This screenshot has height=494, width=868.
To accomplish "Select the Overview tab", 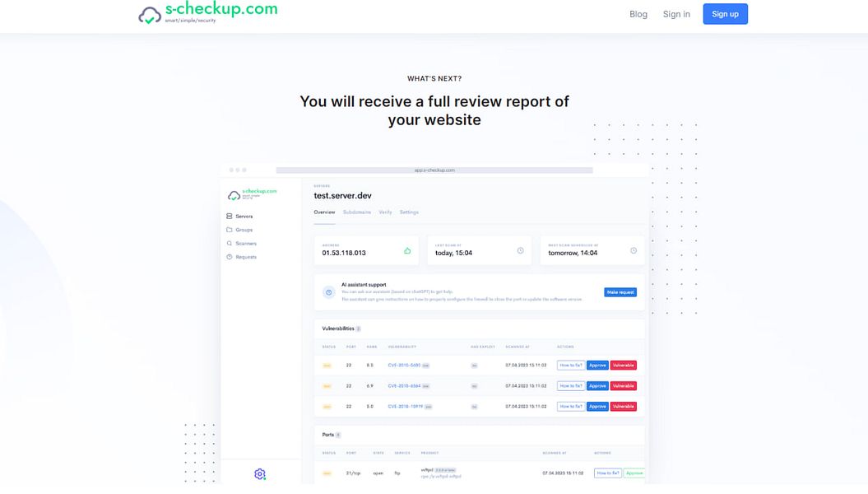I will [324, 212].
